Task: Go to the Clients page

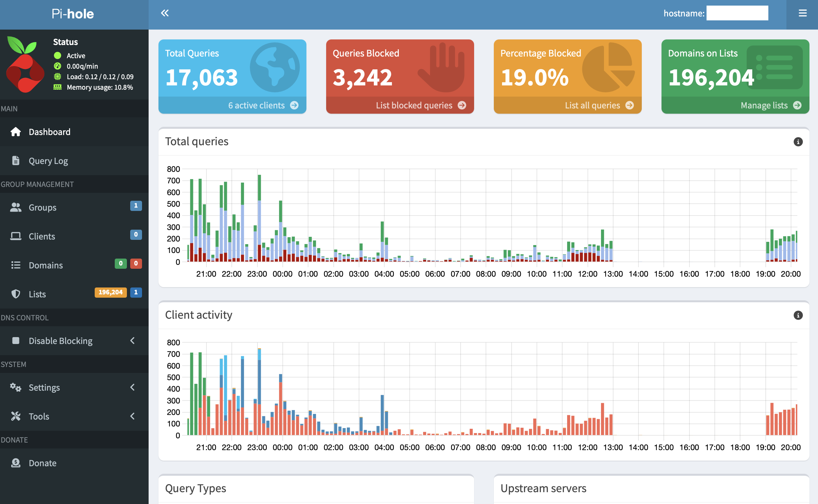Action: [x=42, y=236]
